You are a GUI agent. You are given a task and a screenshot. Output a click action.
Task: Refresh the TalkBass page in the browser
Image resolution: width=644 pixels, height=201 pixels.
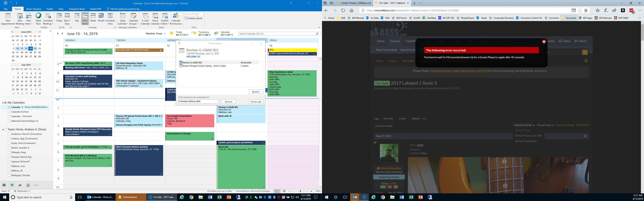[343, 11]
